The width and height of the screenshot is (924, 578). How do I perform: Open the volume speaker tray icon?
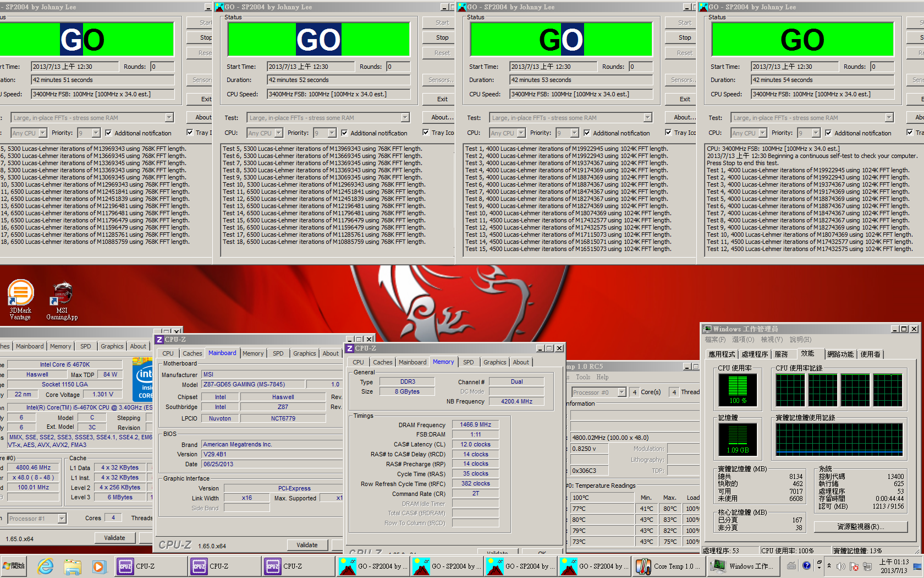coord(840,566)
